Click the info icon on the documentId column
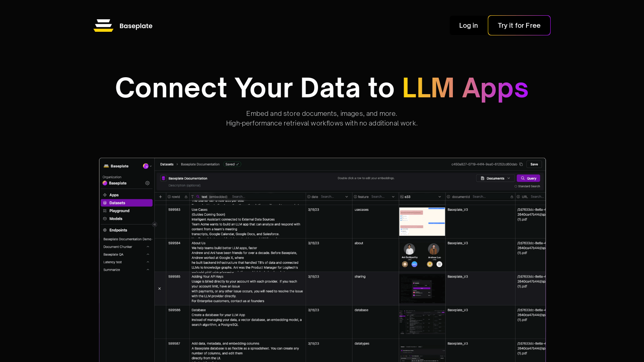Image resolution: width=644 pixels, height=362 pixels. point(448,197)
